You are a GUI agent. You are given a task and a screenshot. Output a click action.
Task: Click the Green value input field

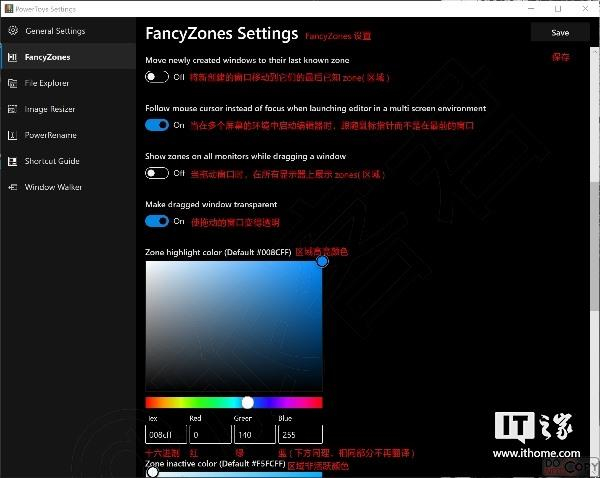(255, 434)
